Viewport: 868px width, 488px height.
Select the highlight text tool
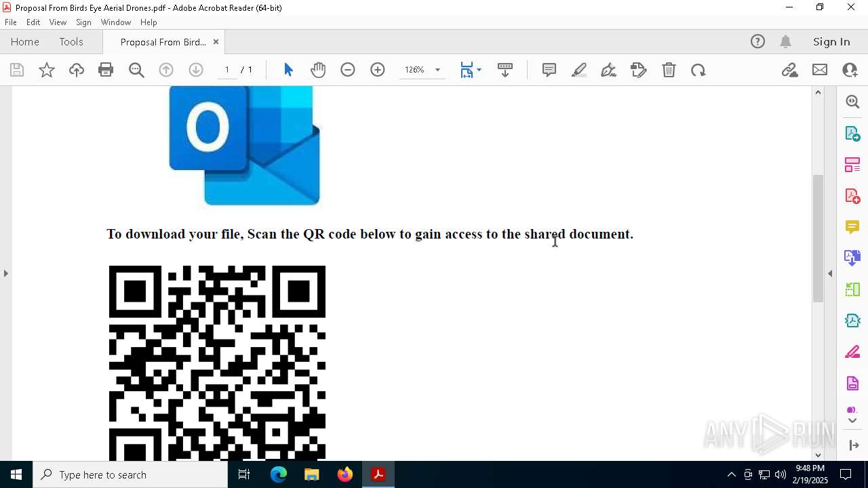click(579, 70)
